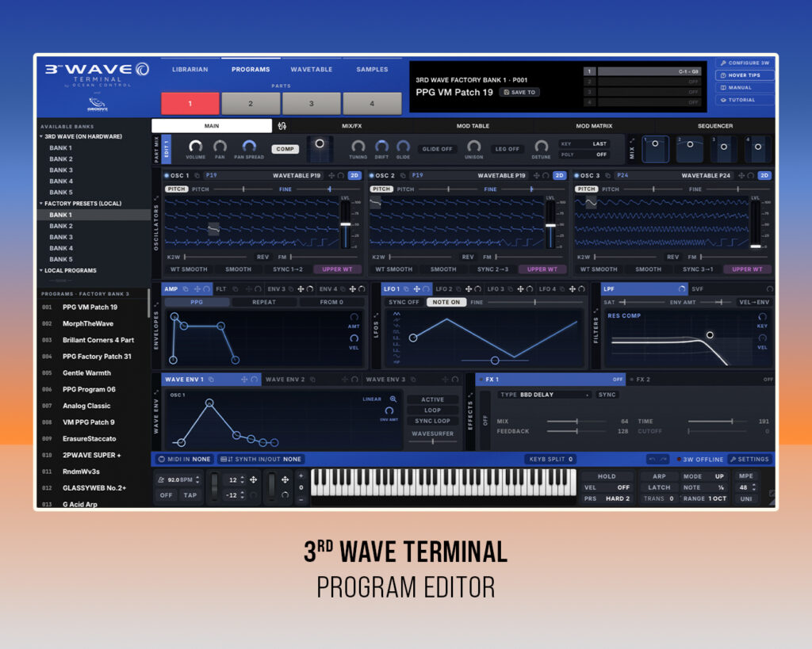
Task: Toggle the HOLD button near the keyboard
Action: click(x=607, y=476)
